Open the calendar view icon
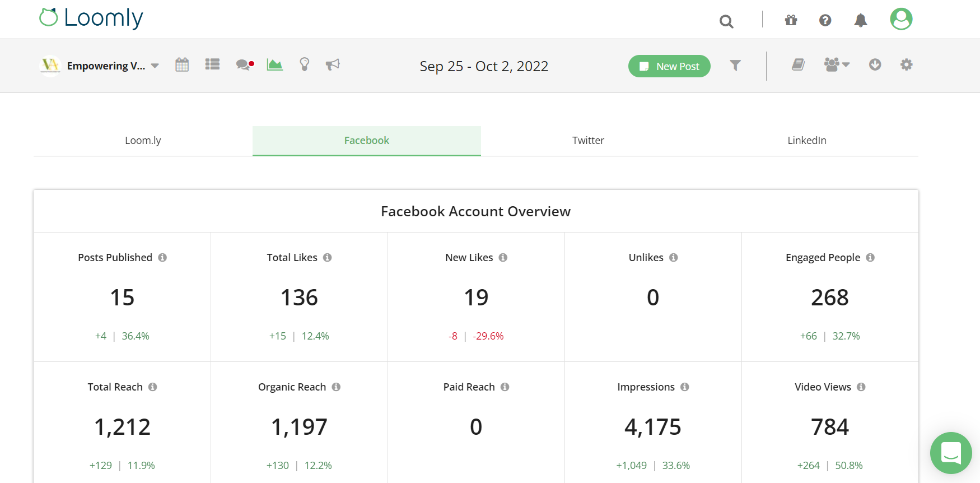The height and width of the screenshot is (483, 980). click(182, 65)
